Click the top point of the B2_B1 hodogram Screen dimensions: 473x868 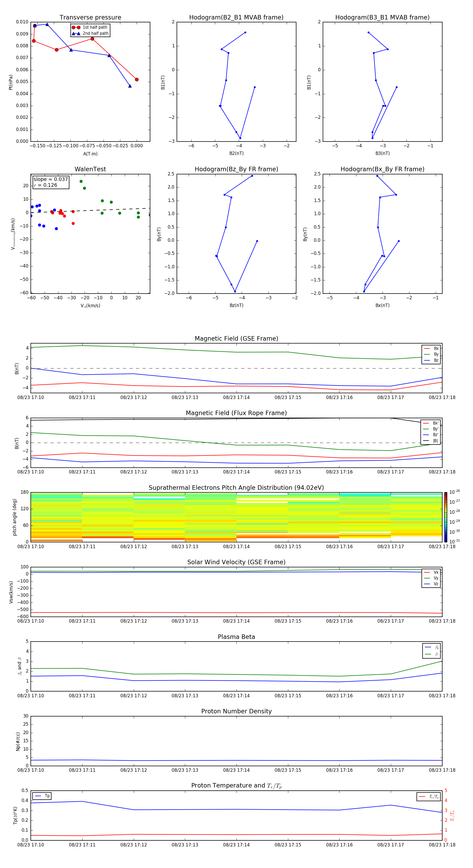point(245,33)
